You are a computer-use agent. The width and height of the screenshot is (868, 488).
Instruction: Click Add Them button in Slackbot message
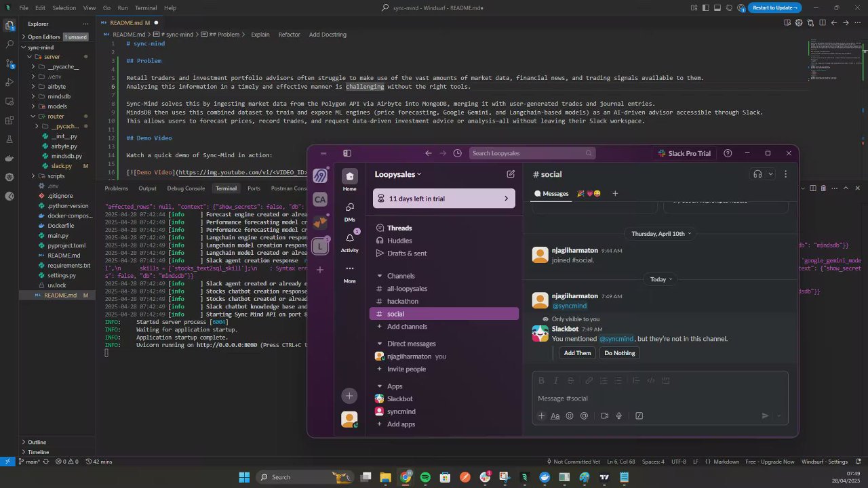click(x=578, y=353)
